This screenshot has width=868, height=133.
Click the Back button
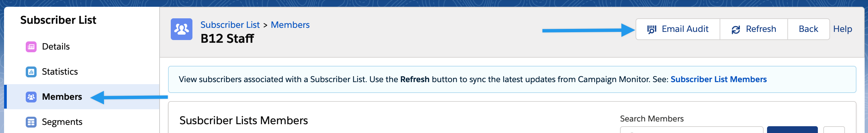(x=808, y=29)
